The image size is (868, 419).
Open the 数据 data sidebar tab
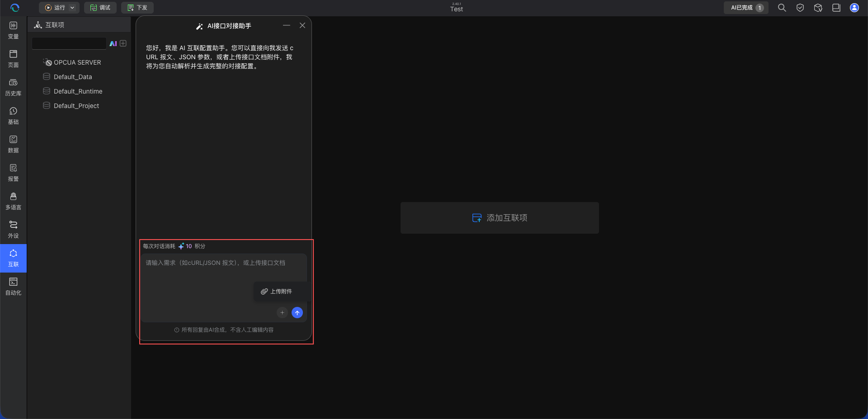[x=14, y=144]
